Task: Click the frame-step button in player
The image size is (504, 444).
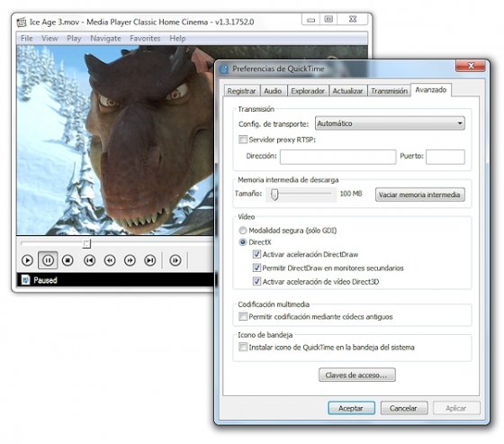Action: point(175,260)
